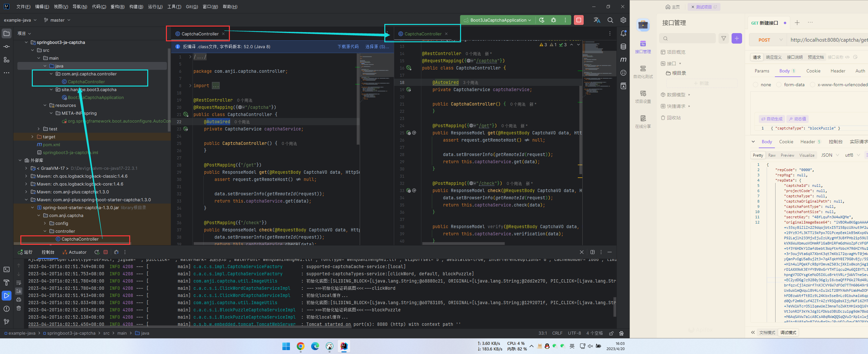The height and width of the screenshot is (354, 868).
Task: Switch to 调试模式 at bottom of Apifox
Action: (788, 332)
